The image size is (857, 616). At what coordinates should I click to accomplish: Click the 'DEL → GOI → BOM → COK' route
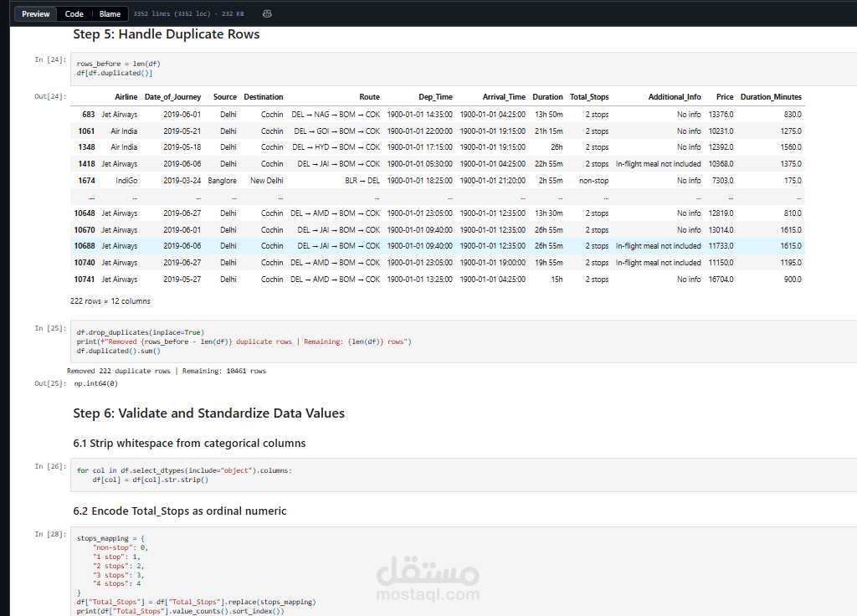[337, 131]
